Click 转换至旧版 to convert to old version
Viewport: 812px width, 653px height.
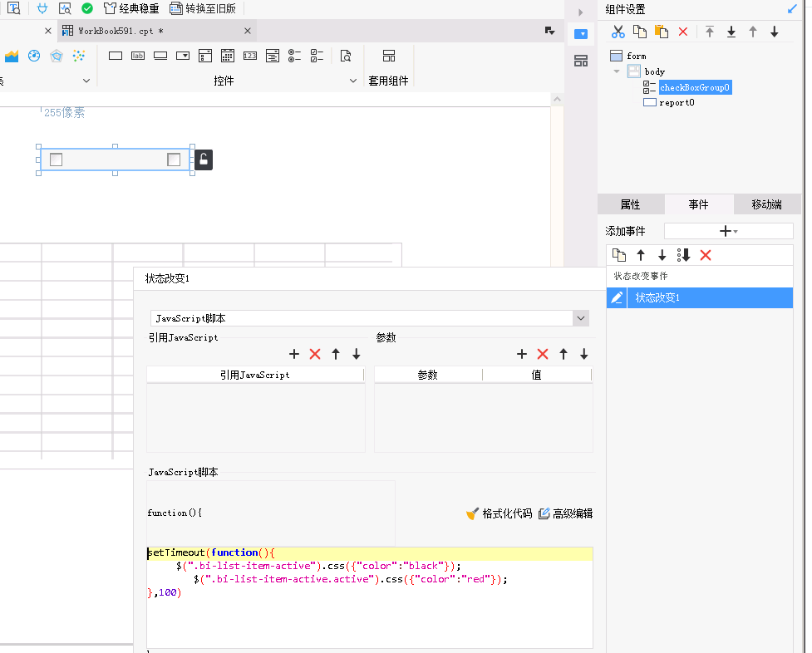click(x=203, y=8)
